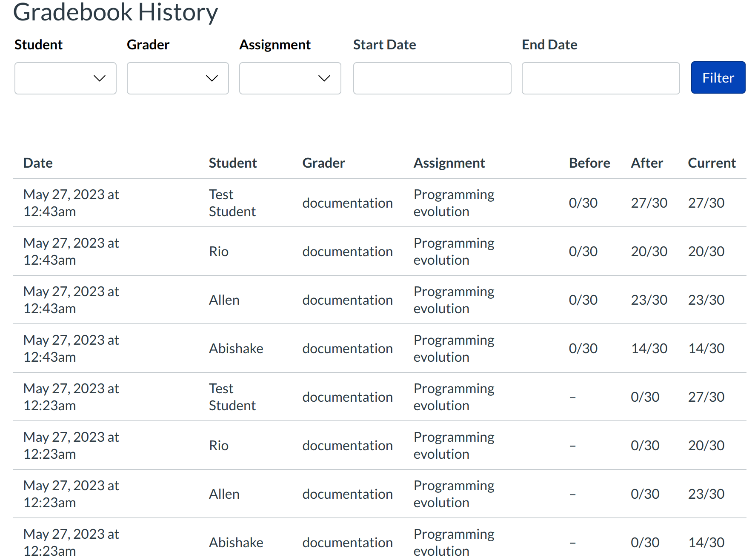The image size is (755, 560).
Task: Expand the Grader filter dropdown
Action: 177,78
